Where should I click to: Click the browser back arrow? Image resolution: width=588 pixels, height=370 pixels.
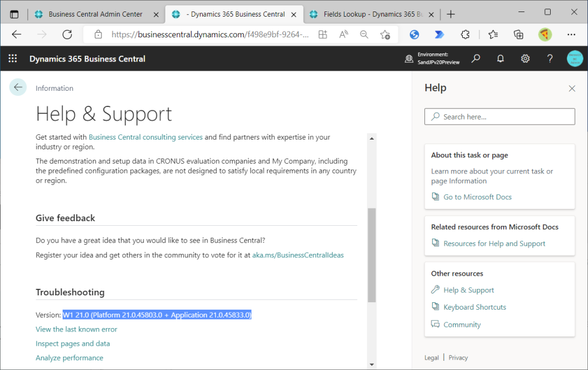click(16, 34)
